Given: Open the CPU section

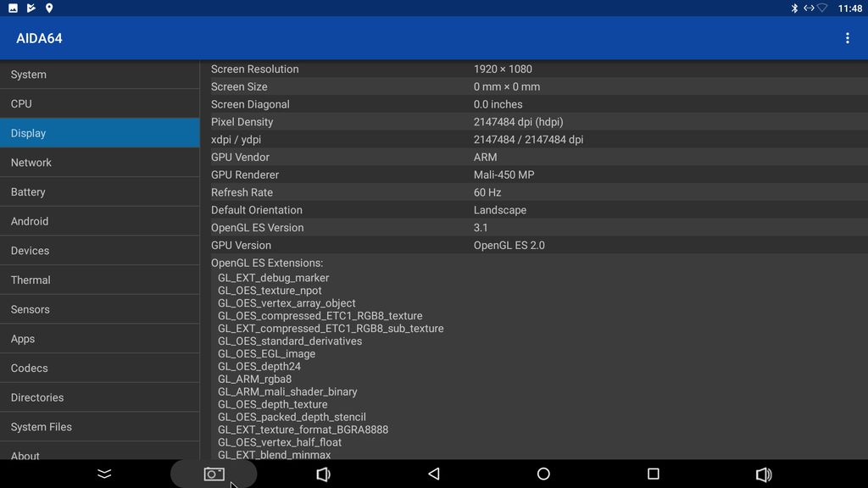Looking at the screenshot, I should pos(99,104).
